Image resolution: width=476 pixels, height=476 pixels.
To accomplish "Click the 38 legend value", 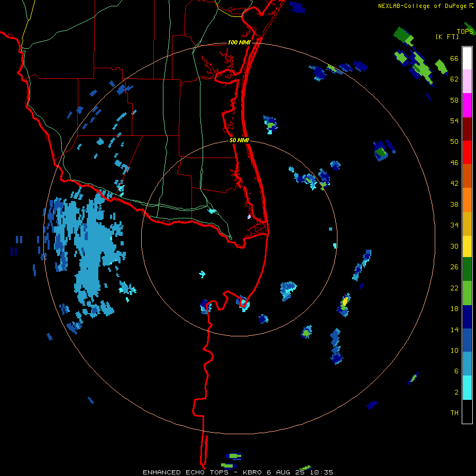I will tap(454, 204).
